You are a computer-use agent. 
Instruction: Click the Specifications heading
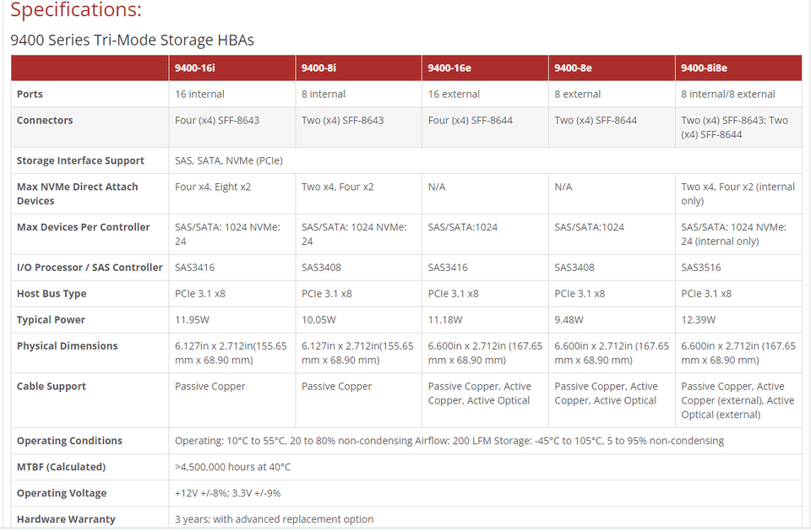click(x=76, y=11)
